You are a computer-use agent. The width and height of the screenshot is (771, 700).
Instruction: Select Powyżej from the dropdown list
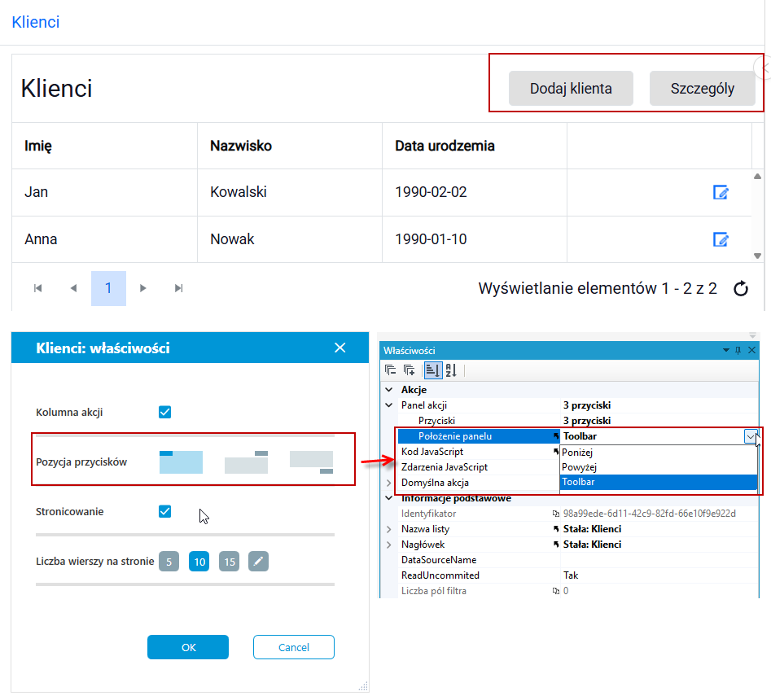659,467
